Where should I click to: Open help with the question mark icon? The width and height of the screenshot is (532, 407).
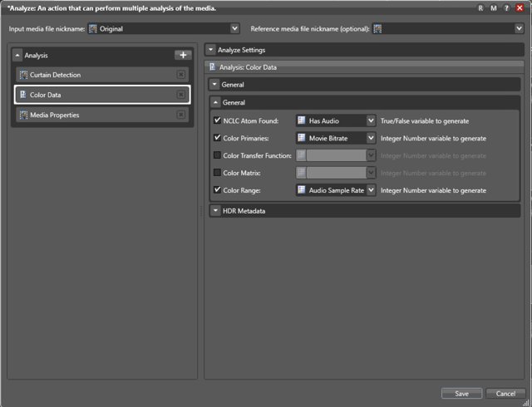coord(506,8)
